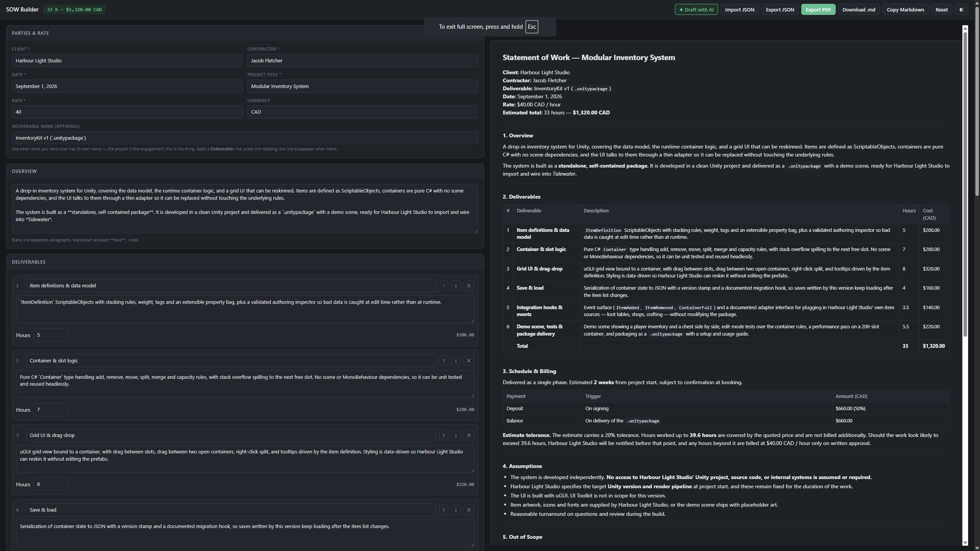The width and height of the screenshot is (980, 551).
Task: Click the '5. Out of Scope' heading
Action: click(x=522, y=537)
